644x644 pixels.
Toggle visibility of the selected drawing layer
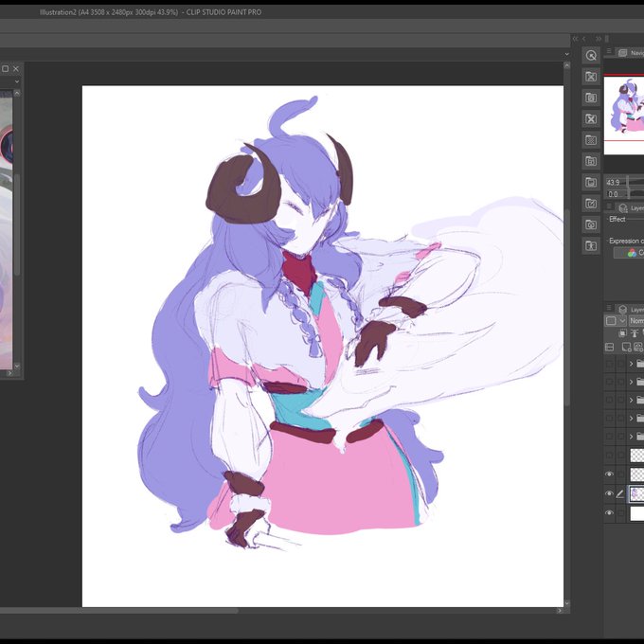(609, 494)
